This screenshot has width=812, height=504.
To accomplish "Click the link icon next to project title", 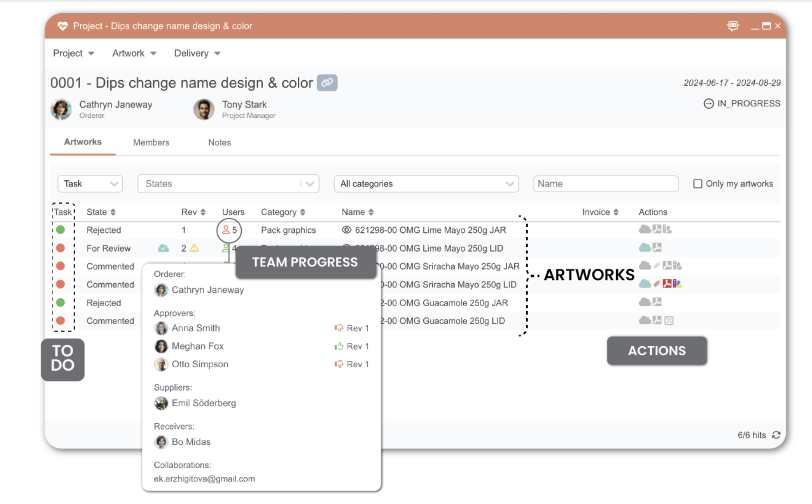I will coord(327,83).
